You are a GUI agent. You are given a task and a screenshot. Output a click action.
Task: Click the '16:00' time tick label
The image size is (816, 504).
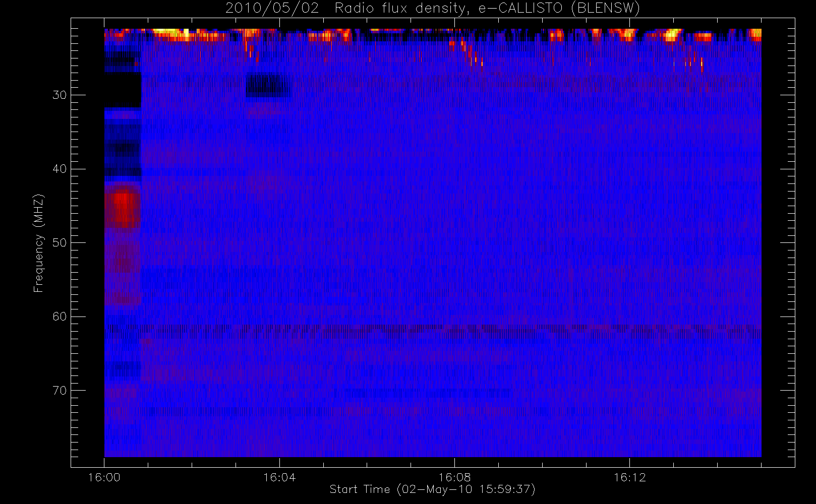pyautogui.click(x=104, y=477)
